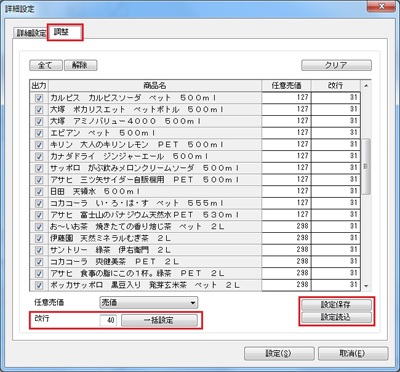Image resolution: width=400 pixels, height=372 pixels.
Task: Click the 設定保存 button
Action: pos(336,305)
